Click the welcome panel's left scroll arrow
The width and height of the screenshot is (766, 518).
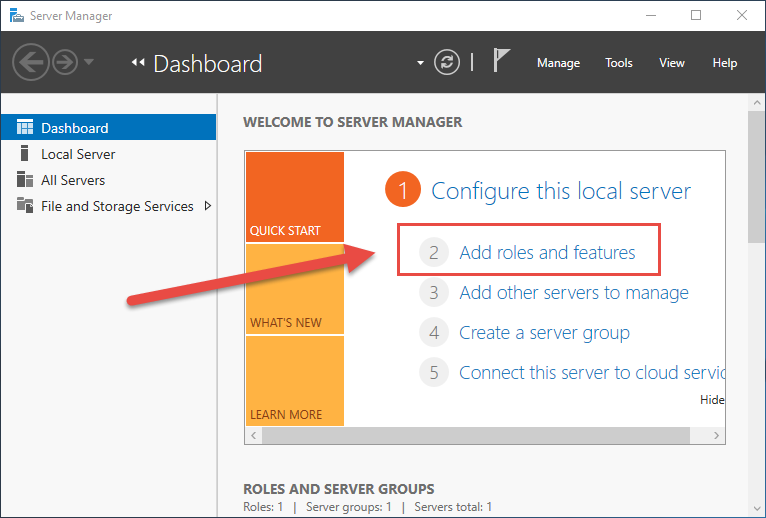pyautogui.click(x=254, y=435)
